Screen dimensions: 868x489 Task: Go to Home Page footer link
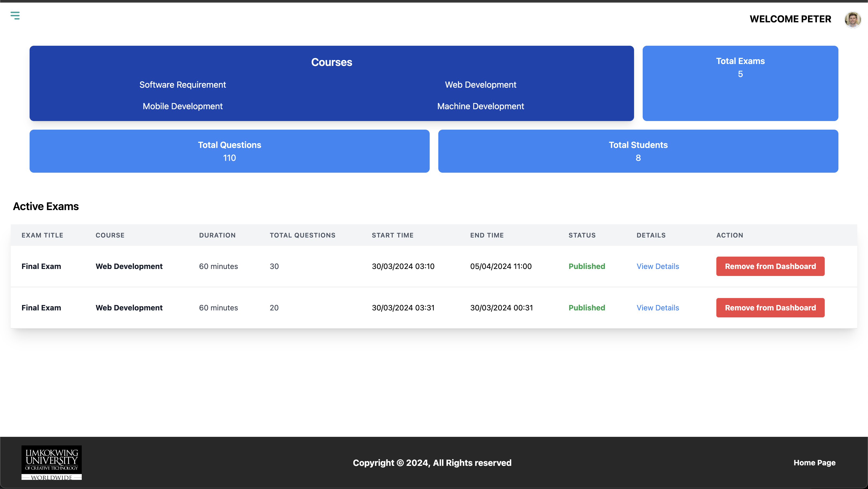[814, 463]
